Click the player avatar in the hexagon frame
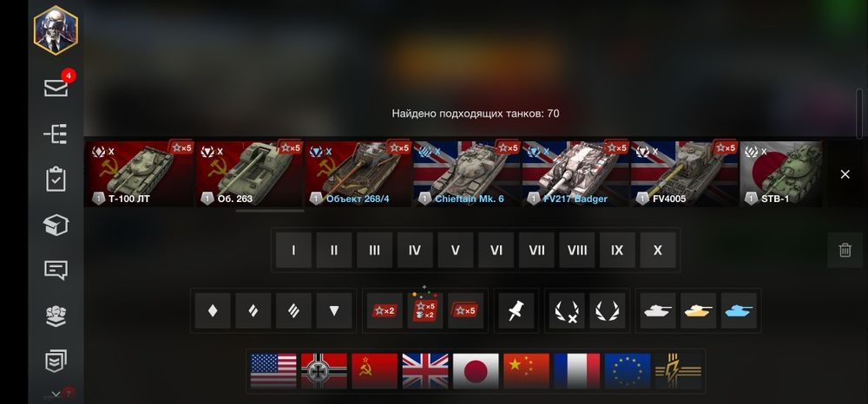This screenshot has width=868, height=404. click(x=56, y=29)
